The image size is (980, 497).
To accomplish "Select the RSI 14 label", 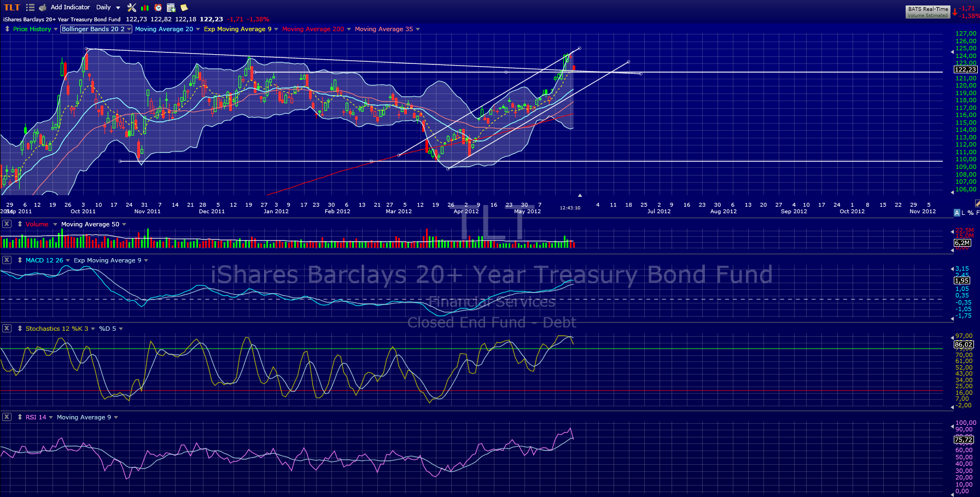I will point(36,417).
